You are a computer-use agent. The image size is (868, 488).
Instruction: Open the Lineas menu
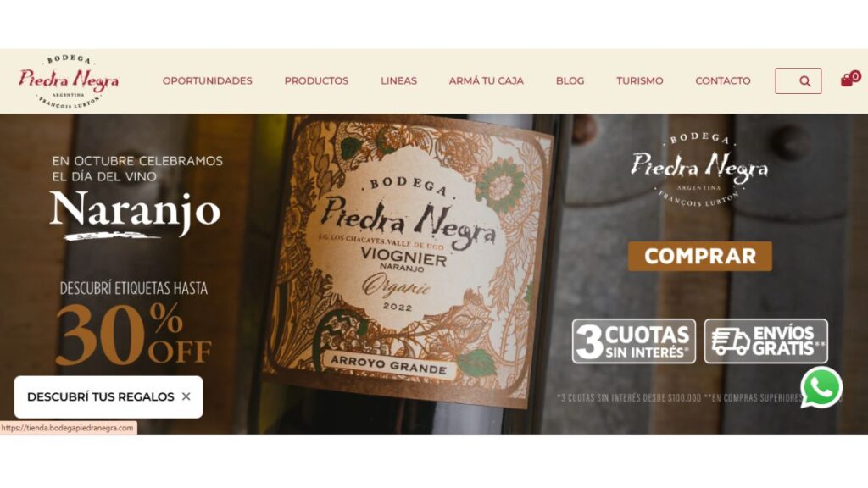tap(398, 80)
